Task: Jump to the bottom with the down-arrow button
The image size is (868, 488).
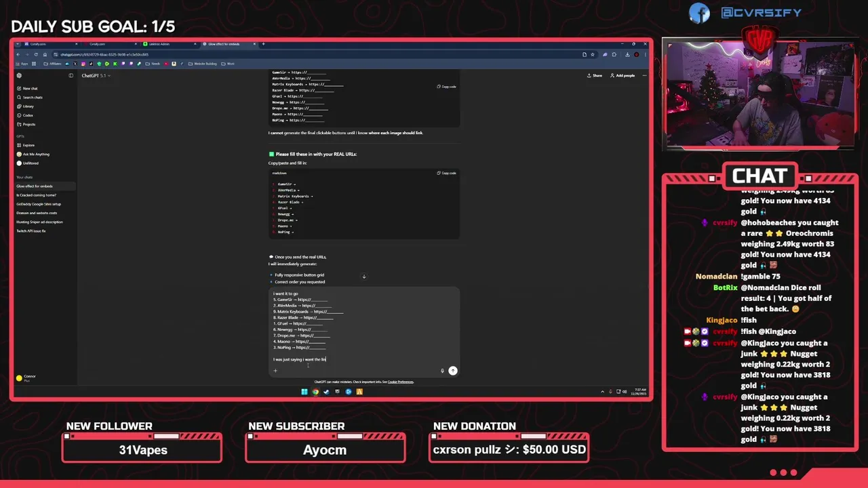Action: tap(364, 277)
